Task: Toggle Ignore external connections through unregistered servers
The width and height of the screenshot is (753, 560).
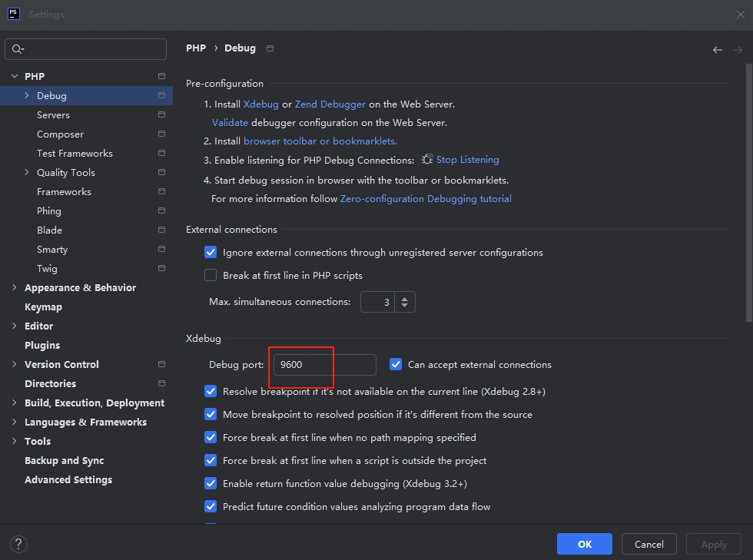Action: (211, 253)
